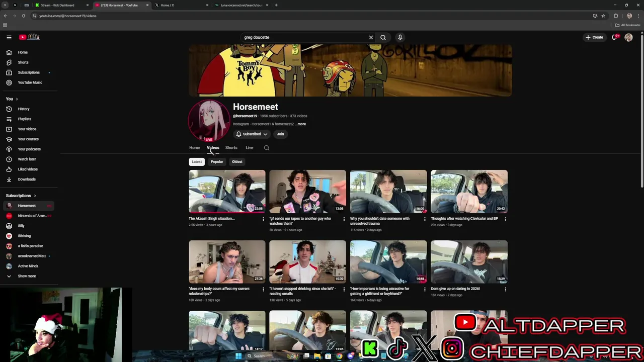Expand the Subscriptions section chevron
Image resolution: width=644 pixels, height=362 pixels.
pyautogui.click(x=35, y=196)
